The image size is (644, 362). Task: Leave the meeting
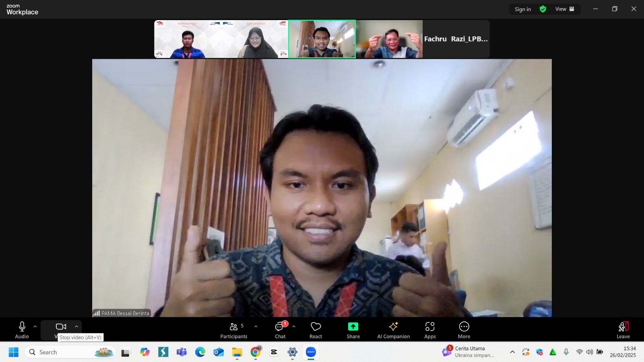[x=623, y=330]
